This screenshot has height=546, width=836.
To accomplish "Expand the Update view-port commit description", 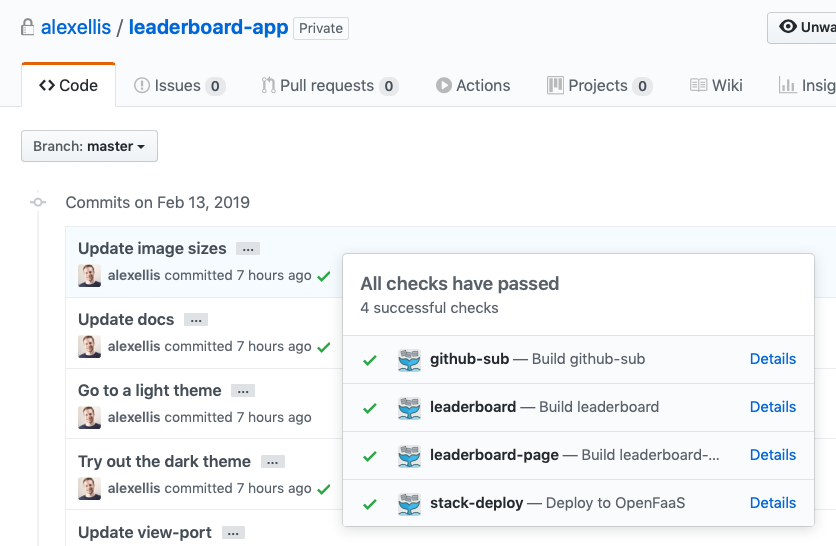I will pyautogui.click(x=233, y=533).
